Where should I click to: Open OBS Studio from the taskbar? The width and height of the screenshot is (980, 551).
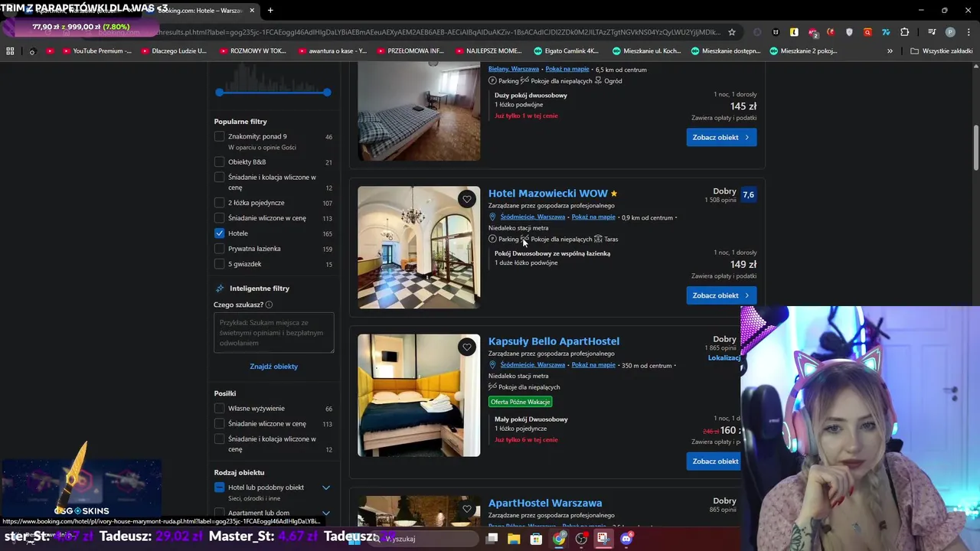pyautogui.click(x=582, y=539)
